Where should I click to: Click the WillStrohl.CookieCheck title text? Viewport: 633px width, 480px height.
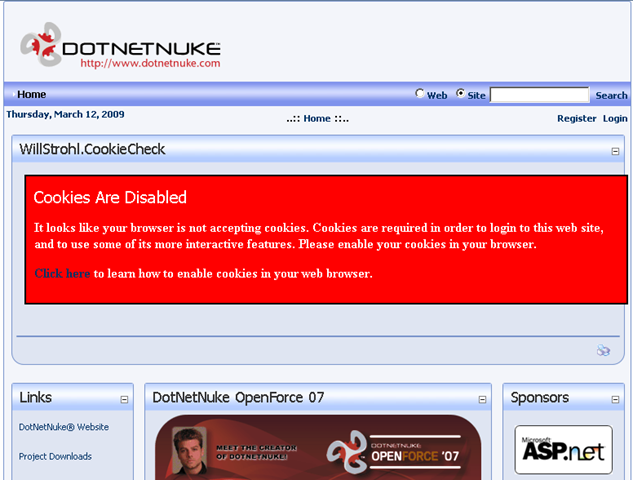click(92, 149)
